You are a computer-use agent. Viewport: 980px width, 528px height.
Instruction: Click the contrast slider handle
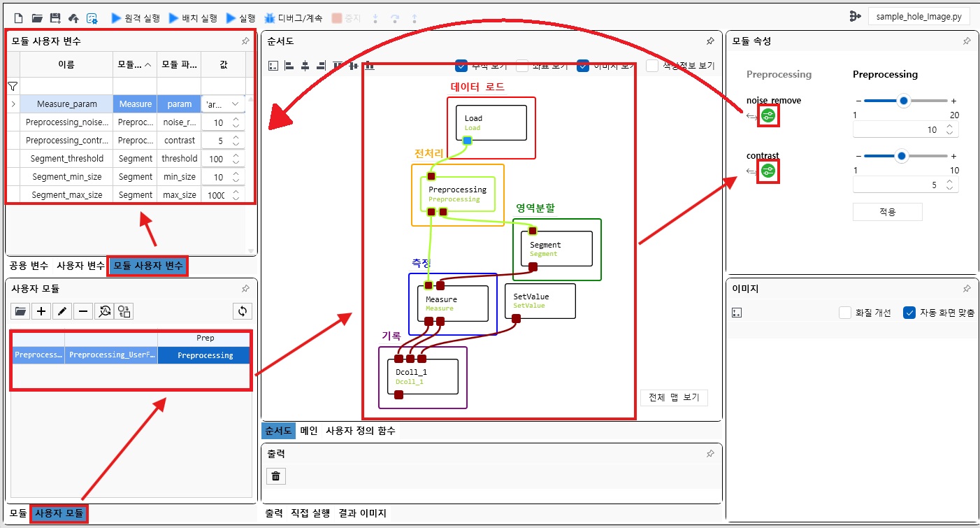coord(902,156)
